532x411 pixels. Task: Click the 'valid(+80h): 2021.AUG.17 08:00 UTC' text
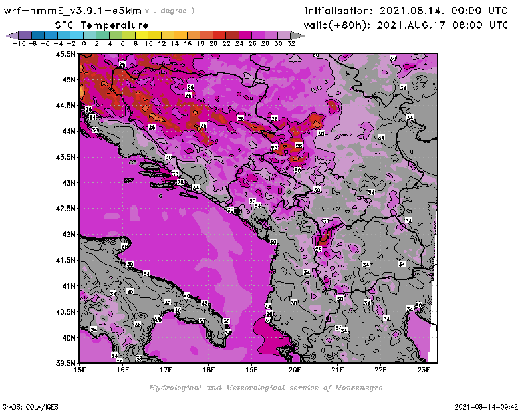(x=406, y=25)
